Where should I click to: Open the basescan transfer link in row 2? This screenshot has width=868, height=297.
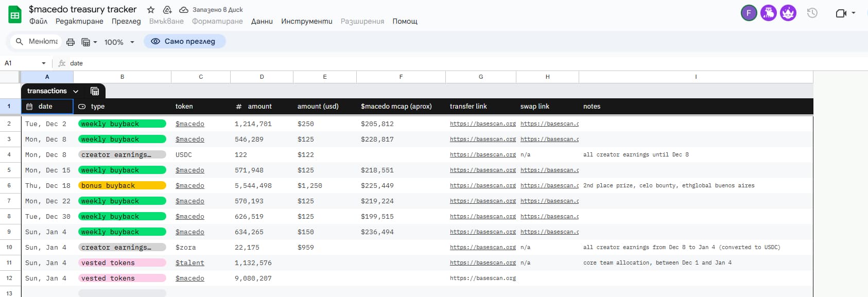[x=482, y=124]
